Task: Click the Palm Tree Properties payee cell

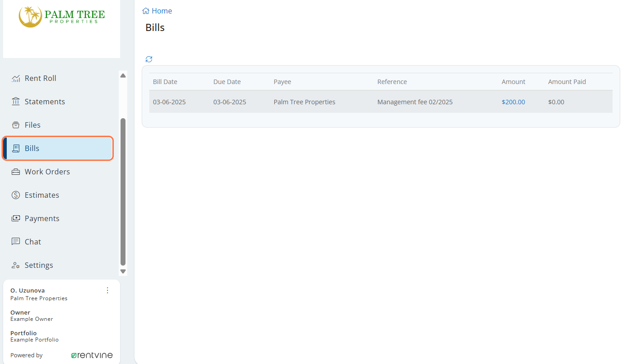Action: [305, 102]
